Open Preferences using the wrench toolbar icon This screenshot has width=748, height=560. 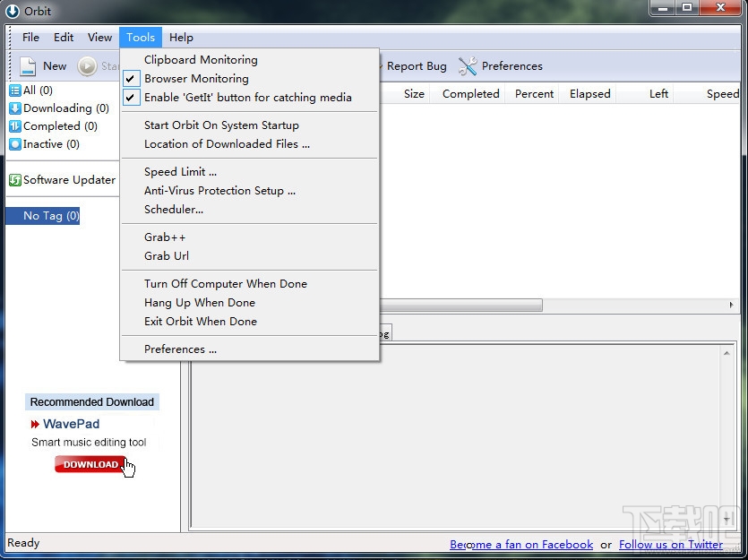[x=468, y=65]
